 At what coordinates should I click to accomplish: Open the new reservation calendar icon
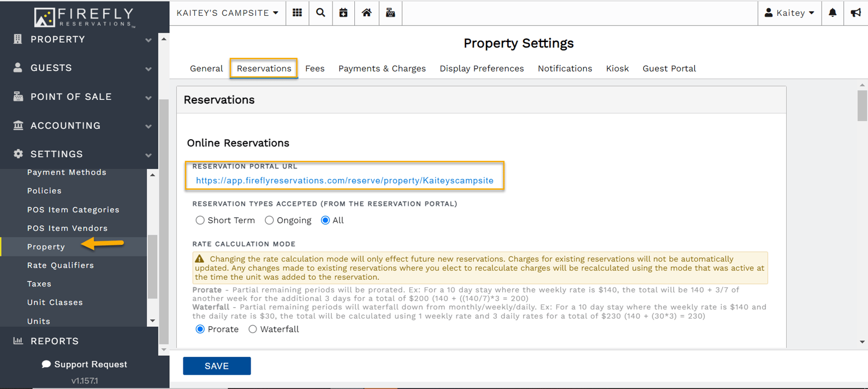pos(343,13)
